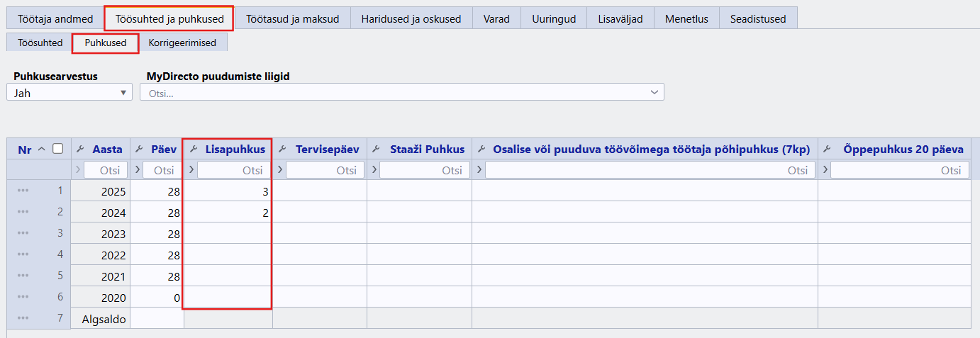Click wrench icon by Staaži Puhkus header

377,149
